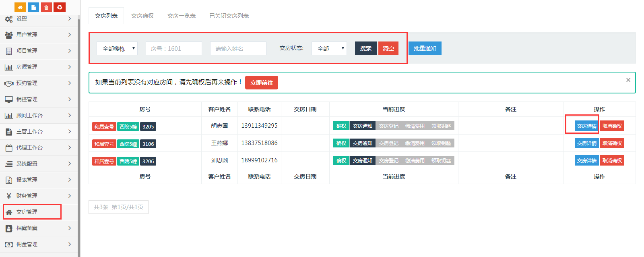The width and height of the screenshot is (644, 257).
Task: Click the house icon beside 交房管理
Action: 8,212
